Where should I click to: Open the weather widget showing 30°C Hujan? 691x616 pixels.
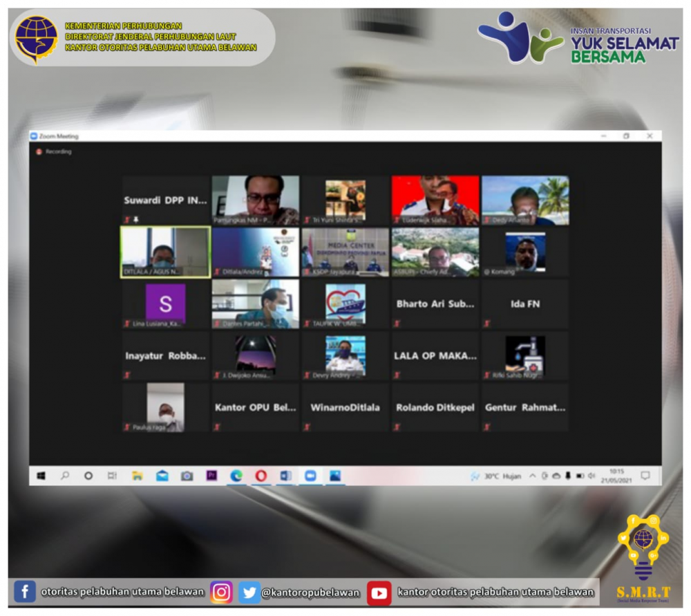click(495, 476)
